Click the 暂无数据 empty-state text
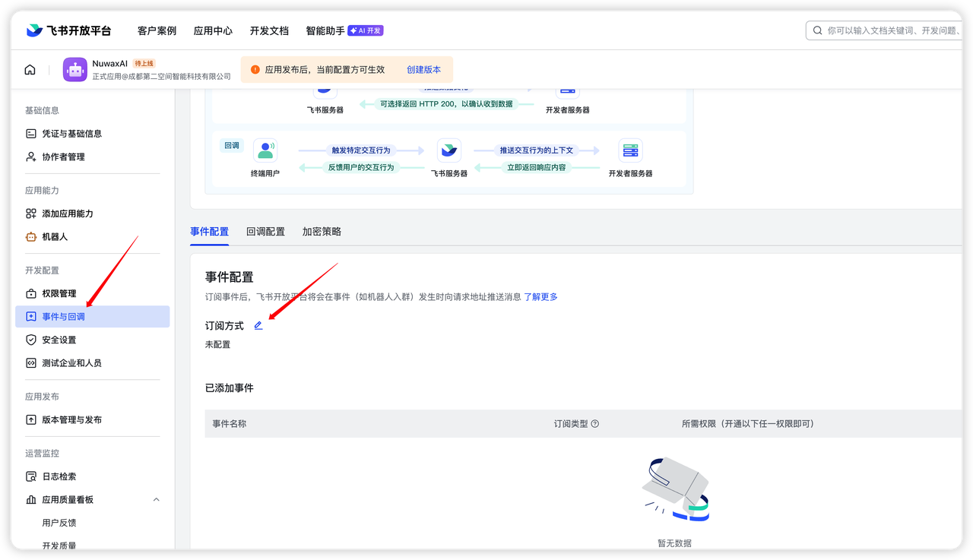Image resolution: width=973 pixels, height=560 pixels. pyautogui.click(x=675, y=543)
